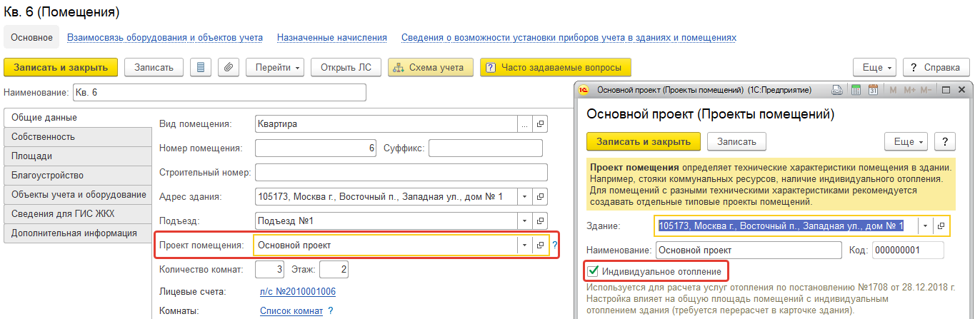Viewport: 980px width, 319px height.
Task: Open Адрес здания dropdown list
Action: [x=525, y=197]
